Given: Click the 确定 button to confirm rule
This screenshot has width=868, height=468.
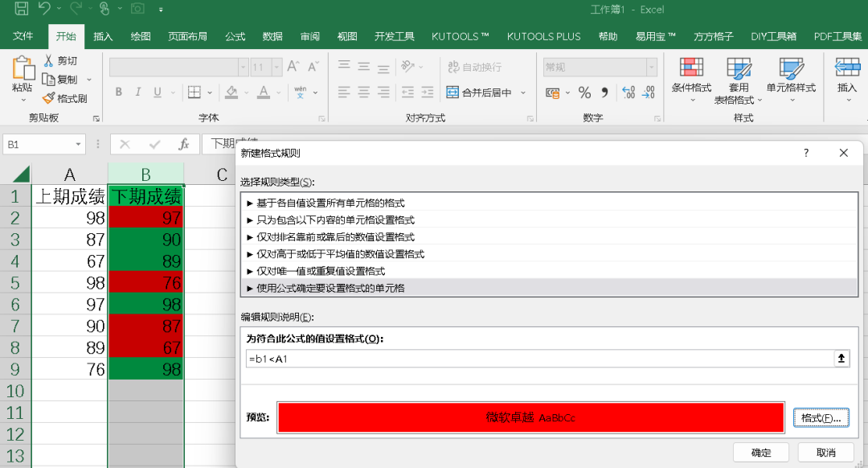Looking at the screenshot, I should 760,452.
